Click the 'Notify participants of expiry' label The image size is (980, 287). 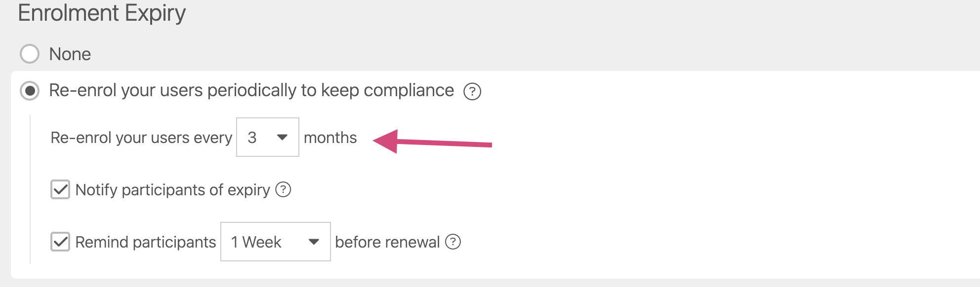tap(172, 190)
